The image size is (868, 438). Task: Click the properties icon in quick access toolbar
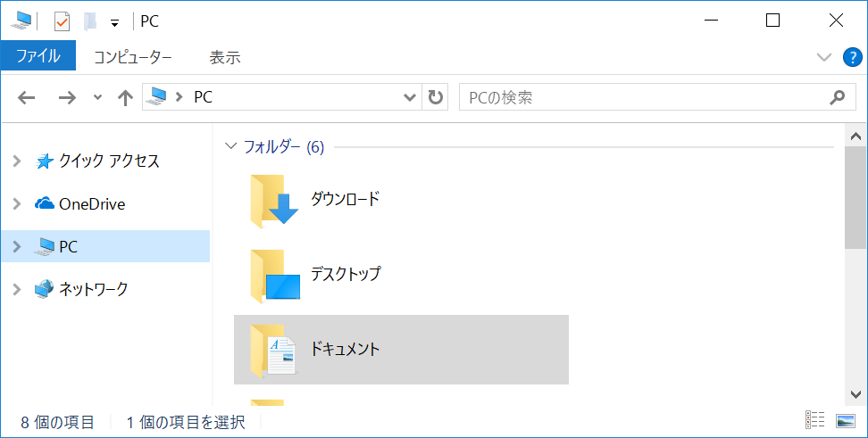click(x=62, y=22)
